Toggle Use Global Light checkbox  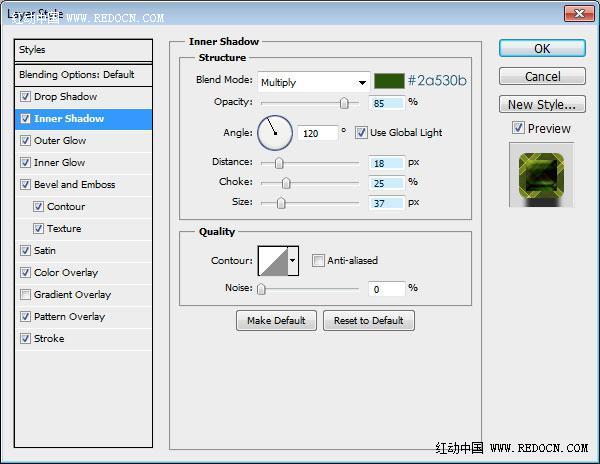(x=360, y=133)
